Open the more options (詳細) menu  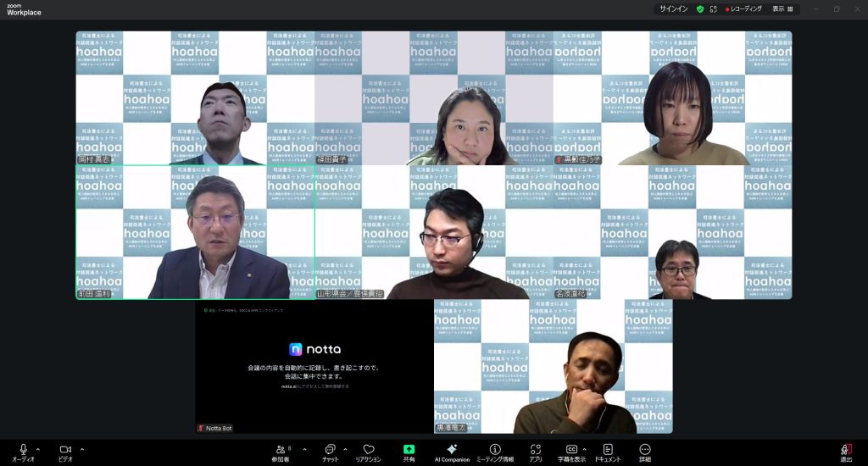[645, 451]
